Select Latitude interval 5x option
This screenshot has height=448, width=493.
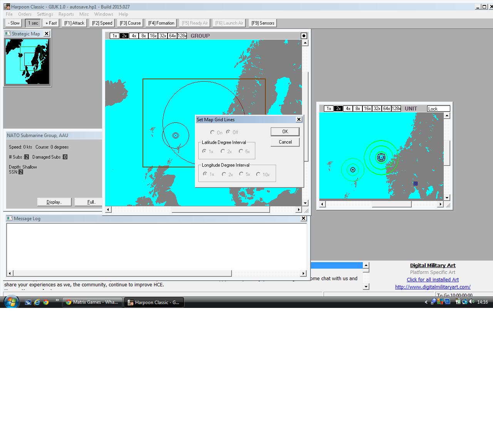(241, 151)
